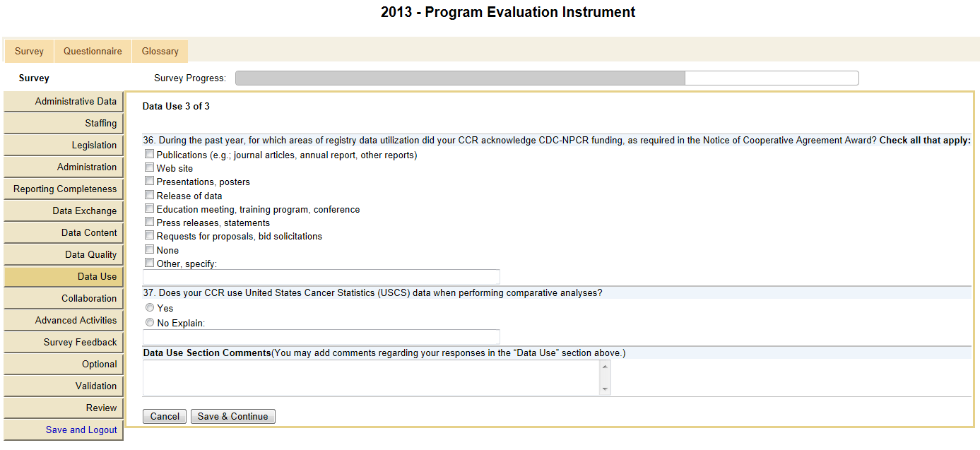Click the Other, specify text field
Screen dimensions: 980x450
point(321,277)
